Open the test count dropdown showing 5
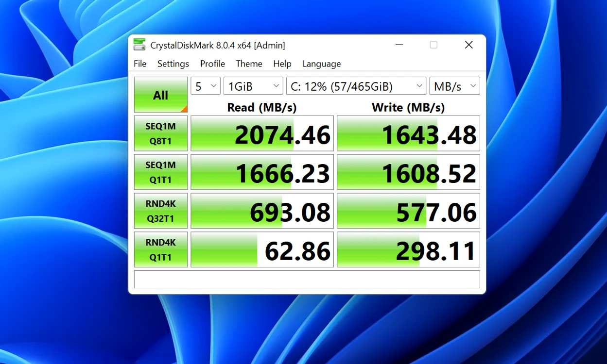Viewport: 607px width, 364px height. (x=206, y=86)
